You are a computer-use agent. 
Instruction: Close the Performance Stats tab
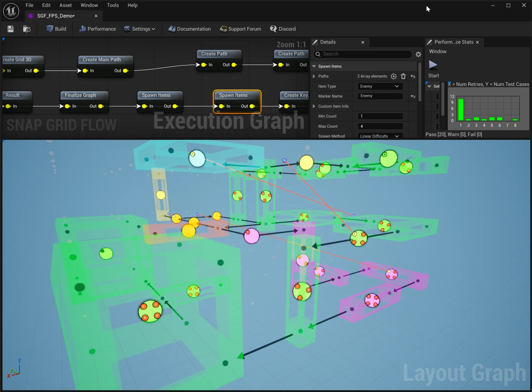477,42
